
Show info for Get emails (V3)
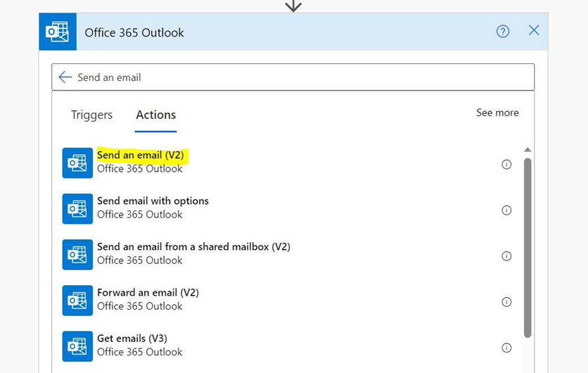click(x=506, y=348)
